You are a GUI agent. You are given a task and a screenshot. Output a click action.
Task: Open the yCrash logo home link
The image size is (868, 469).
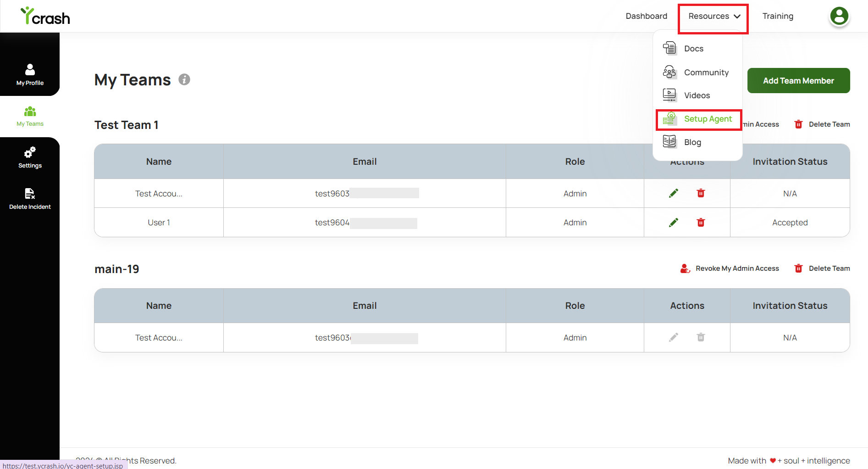(45, 16)
